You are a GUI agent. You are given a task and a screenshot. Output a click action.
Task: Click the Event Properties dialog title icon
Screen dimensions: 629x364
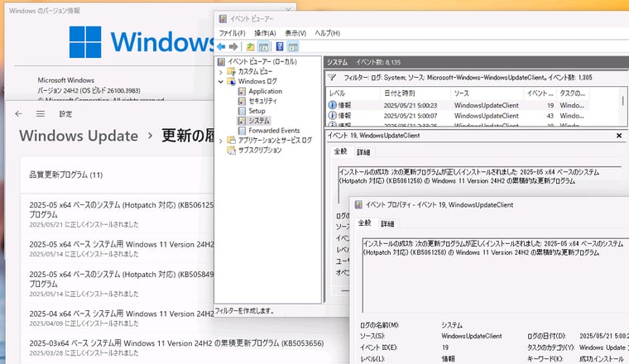[358, 205]
